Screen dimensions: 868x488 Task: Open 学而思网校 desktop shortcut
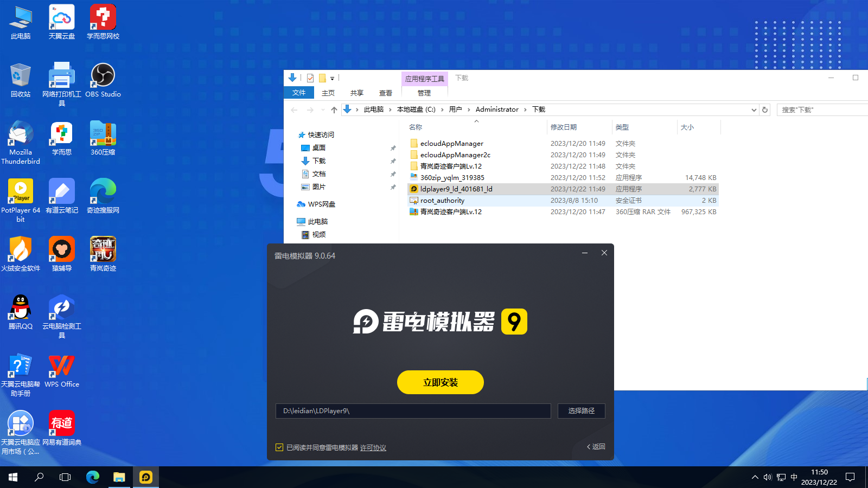[103, 22]
